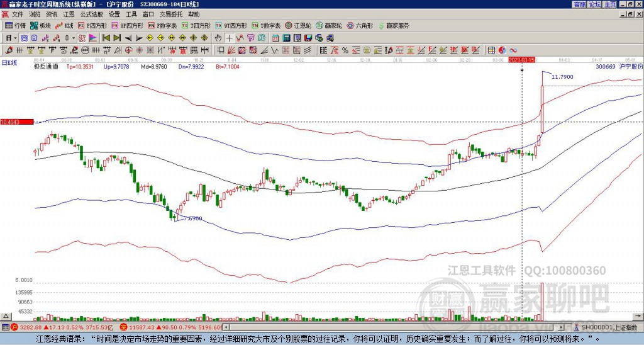
Task: Jump to first bar icon
Action: [106, 38]
